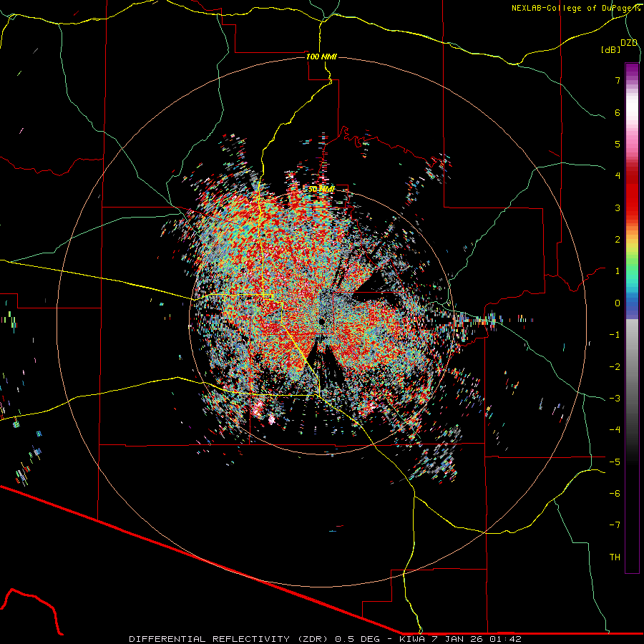The width and height of the screenshot is (644, 644).
Task: Click the 7 value on the color scale
Action: [x=618, y=80]
